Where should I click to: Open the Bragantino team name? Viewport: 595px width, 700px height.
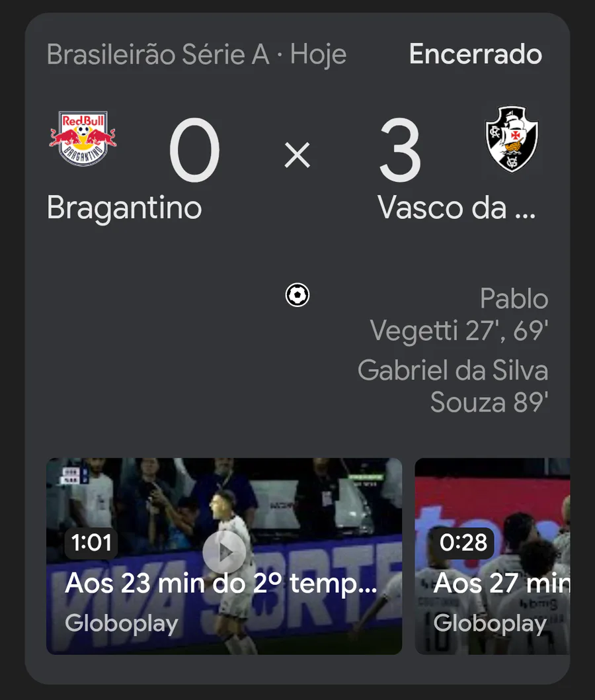click(124, 208)
